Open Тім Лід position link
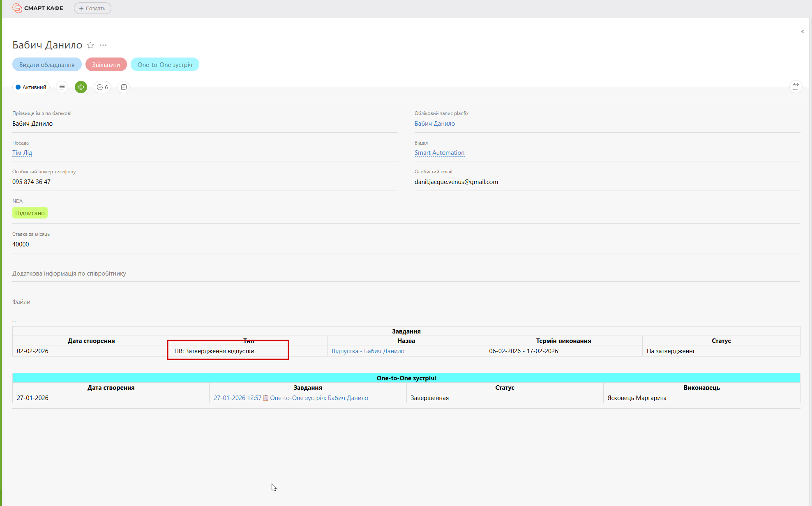Viewport: 812px width, 506px height. coord(22,153)
